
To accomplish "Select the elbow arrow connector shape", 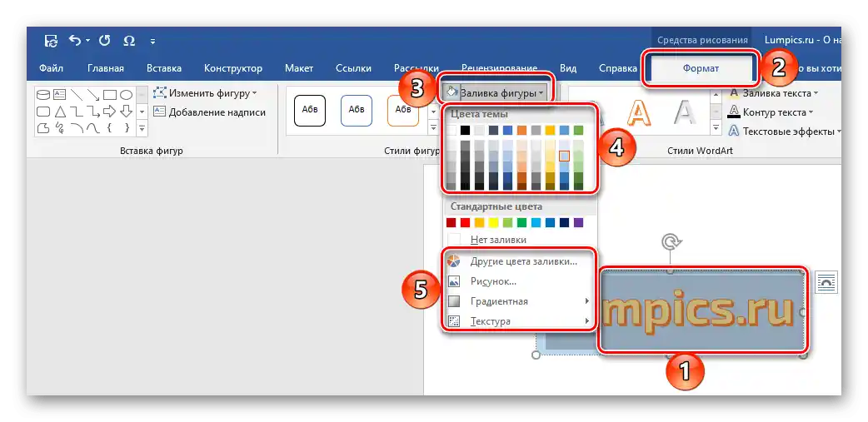I will click(x=93, y=112).
